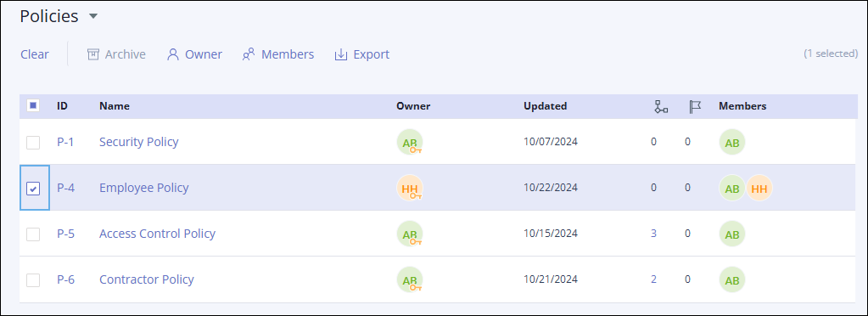
Task: Sort by the Name column header
Action: tap(115, 106)
